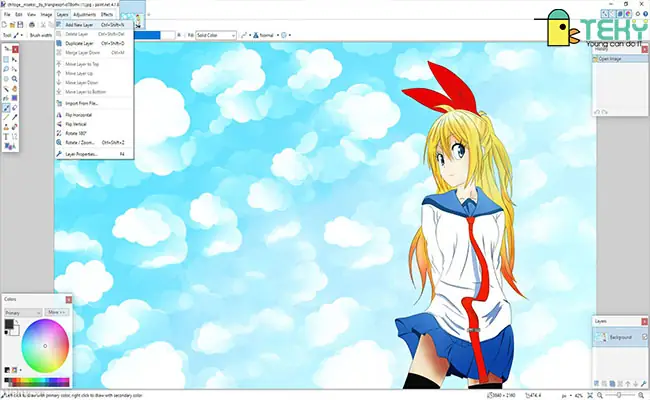Screen dimensions: 650x400
Task: Toggle Background layer visibility checkbox
Action: [x=645, y=337]
